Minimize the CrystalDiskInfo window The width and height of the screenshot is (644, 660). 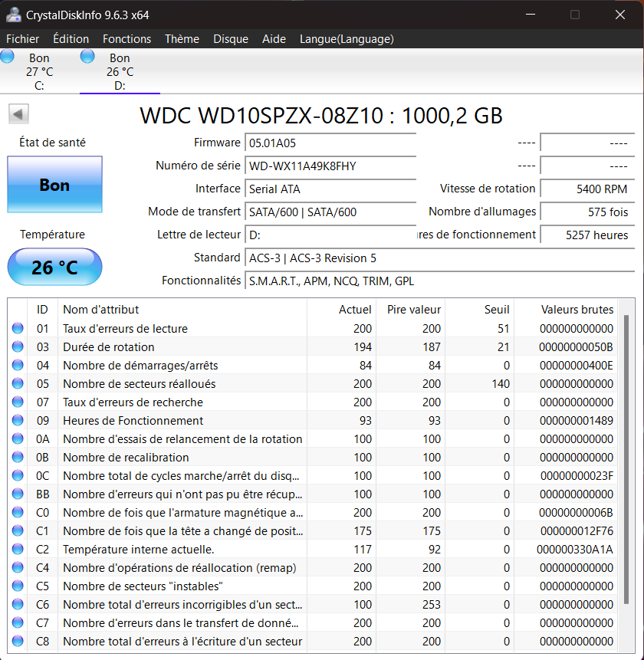tap(531, 15)
